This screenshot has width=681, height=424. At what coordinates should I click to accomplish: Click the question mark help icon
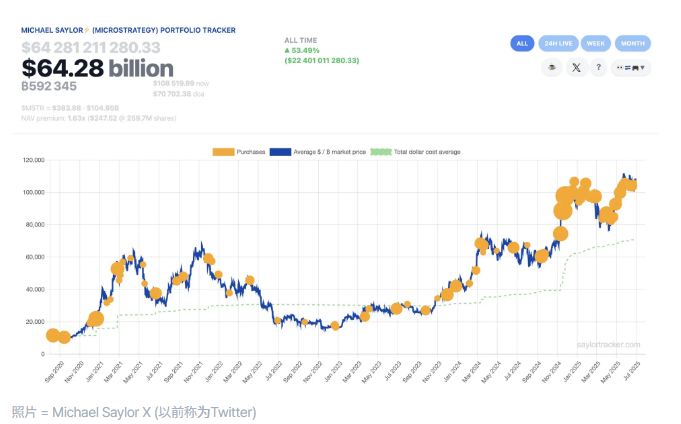click(x=598, y=67)
